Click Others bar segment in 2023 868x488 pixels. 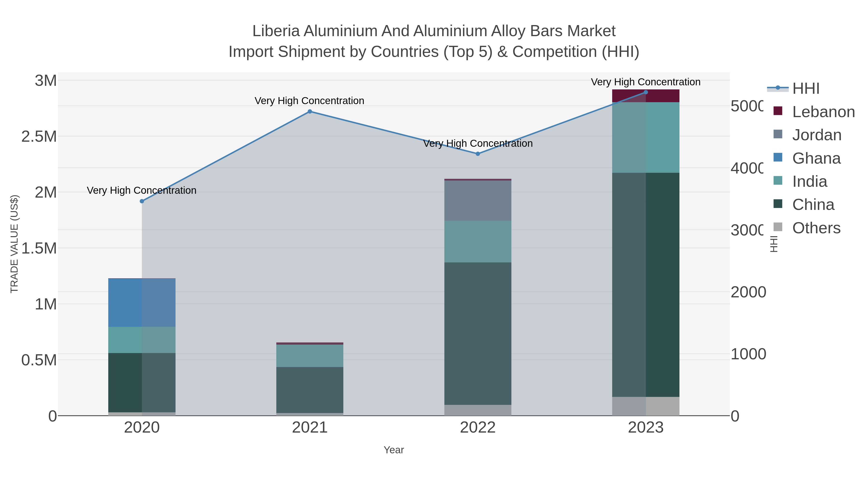pyautogui.click(x=646, y=406)
